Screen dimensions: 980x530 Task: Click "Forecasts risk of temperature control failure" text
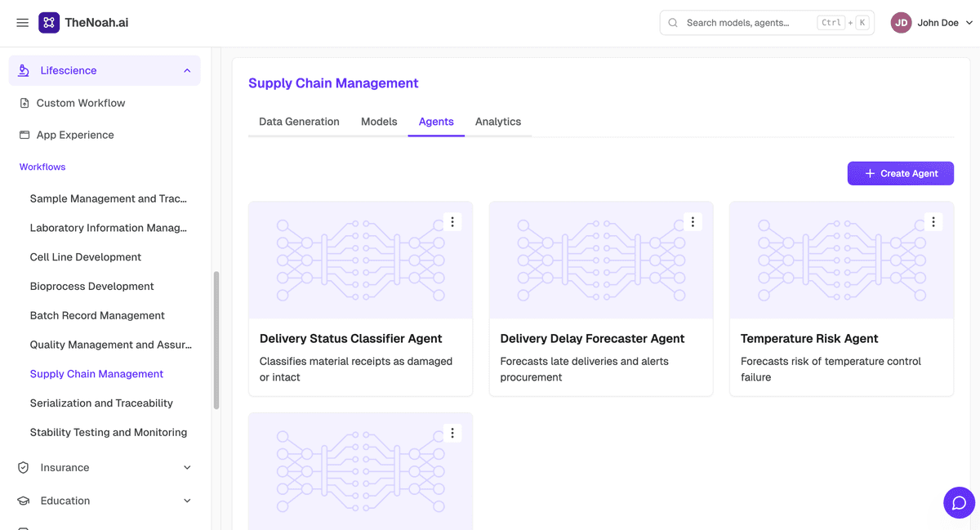(831, 369)
